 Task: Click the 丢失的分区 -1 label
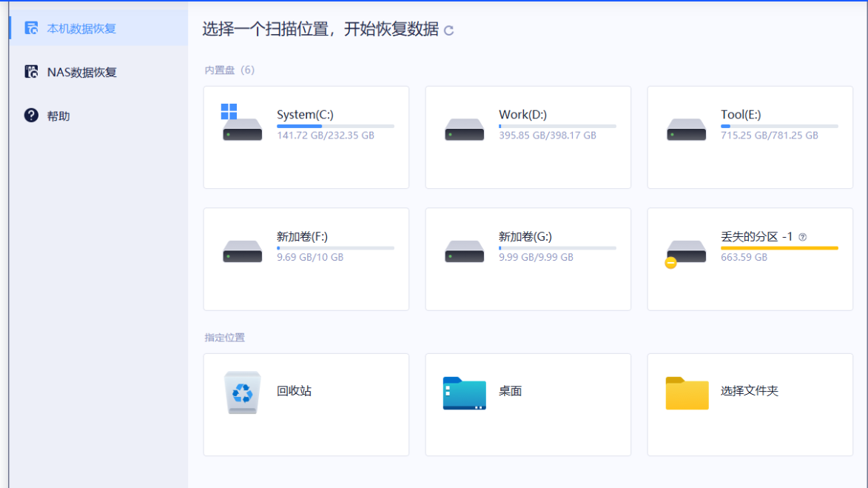(757, 236)
